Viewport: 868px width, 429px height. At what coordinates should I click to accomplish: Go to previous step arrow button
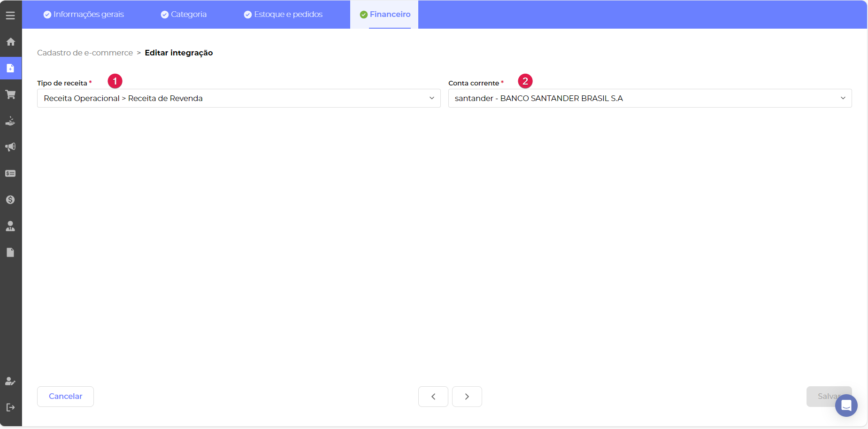433,397
